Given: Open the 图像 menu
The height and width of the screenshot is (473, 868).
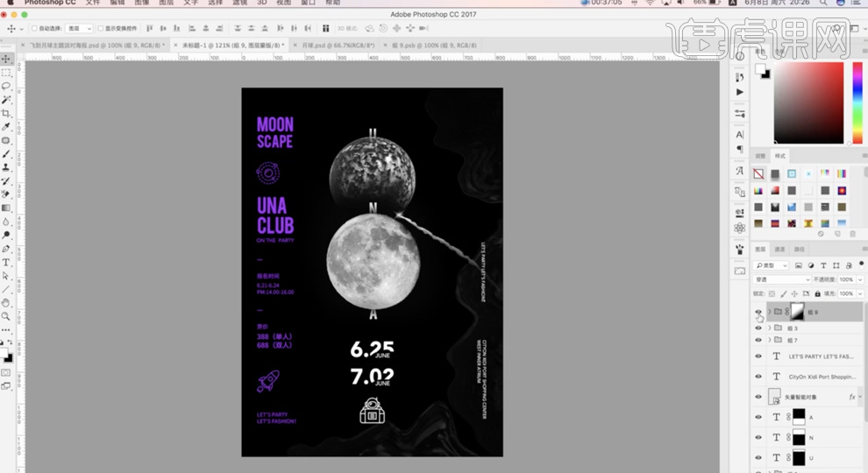Looking at the screenshot, I should [142, 3].
